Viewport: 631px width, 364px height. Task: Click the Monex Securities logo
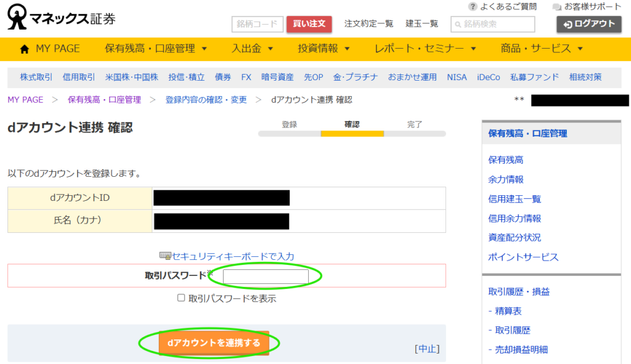pos(61,18)
